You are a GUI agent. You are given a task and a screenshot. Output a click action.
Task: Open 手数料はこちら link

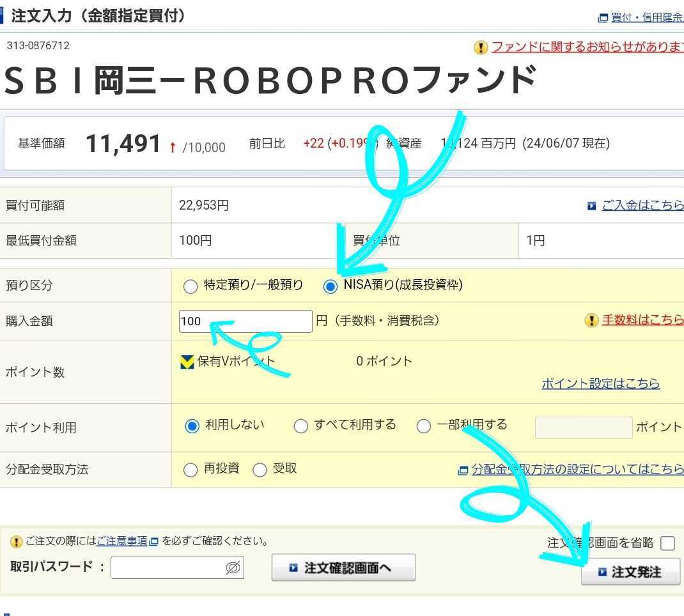tap(642, 320)
